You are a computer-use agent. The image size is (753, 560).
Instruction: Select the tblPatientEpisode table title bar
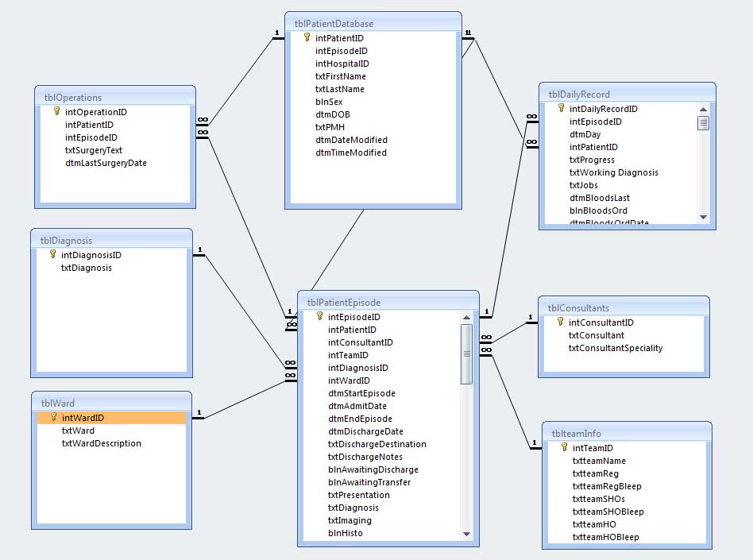pyautogui.click(x=388, y=302)
